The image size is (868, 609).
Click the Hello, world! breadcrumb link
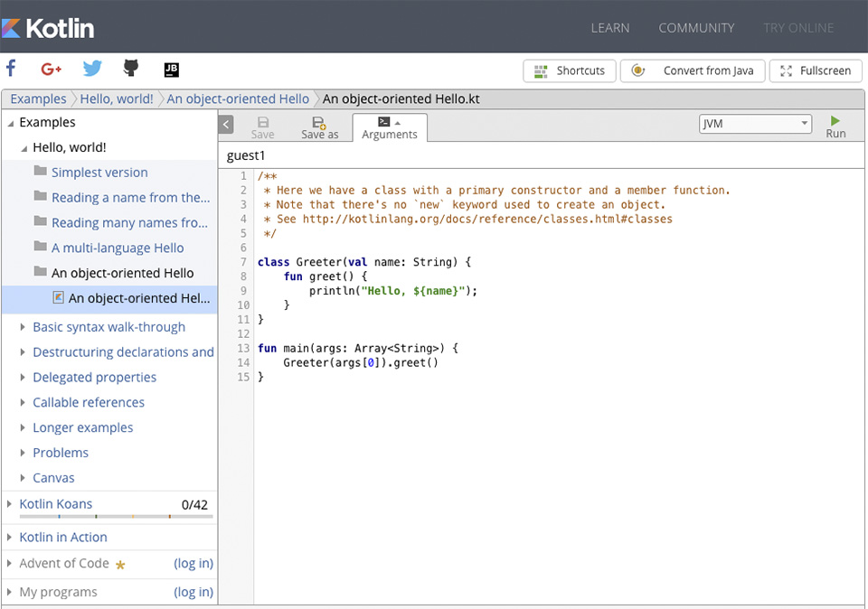[117, 99]
